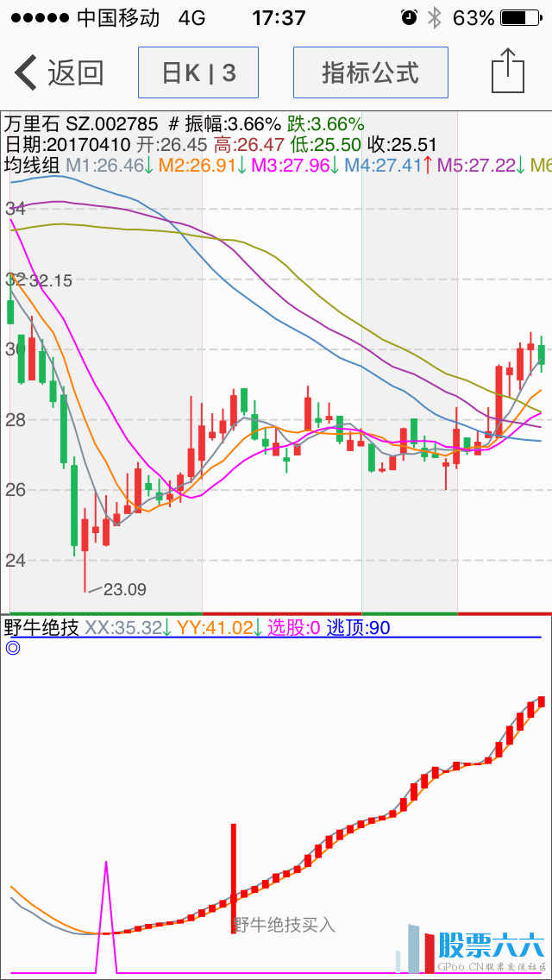
Task: Tap the 选股:0 indicator value
Action: coord(294,627)
